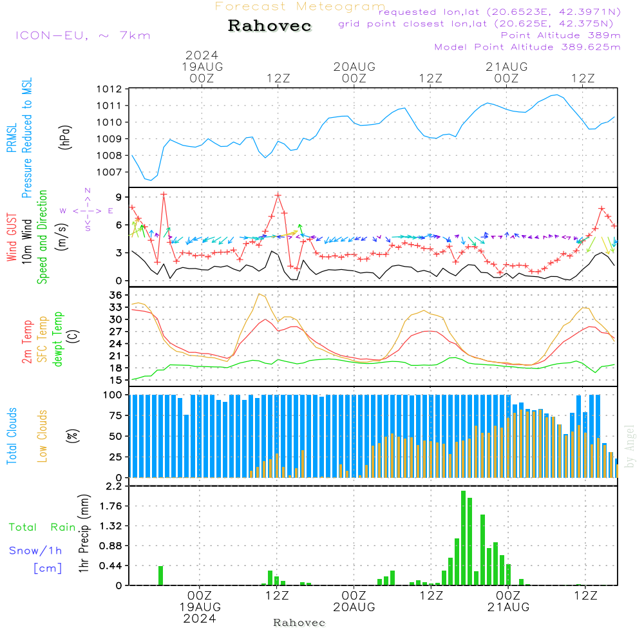Select the Forecast Meteogram header text
This screenshot has width=644, height=644.
pyautogui.click(x=299, y=6)
